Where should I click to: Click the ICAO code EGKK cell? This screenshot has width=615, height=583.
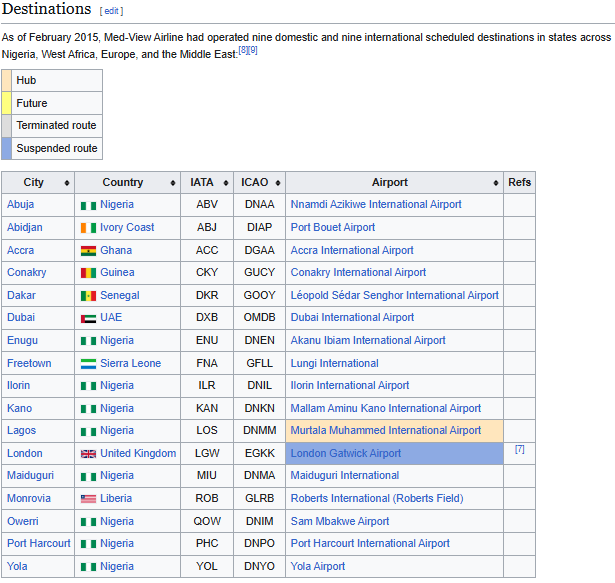click(259, 453)
